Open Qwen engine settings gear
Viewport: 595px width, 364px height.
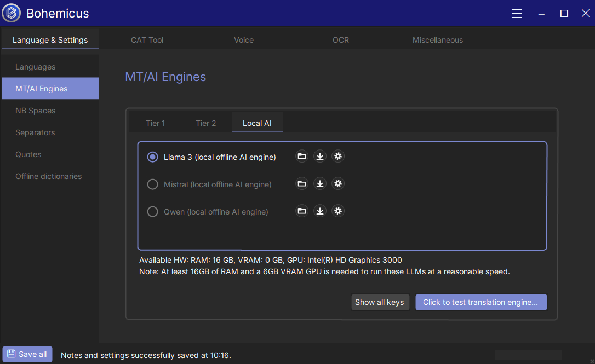coord(338,211)
